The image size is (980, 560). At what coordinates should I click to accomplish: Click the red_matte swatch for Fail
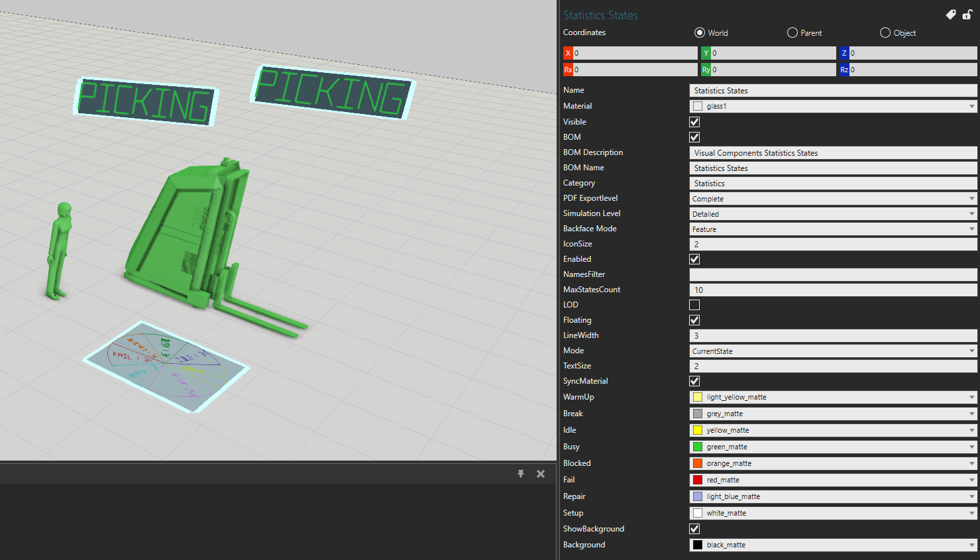(698, 480)
